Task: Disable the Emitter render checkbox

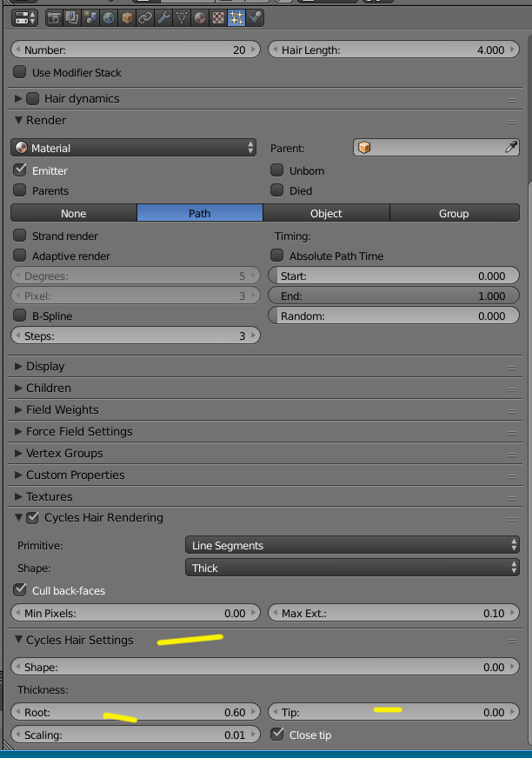Action: pyautogui.click(x=20, y=170)
